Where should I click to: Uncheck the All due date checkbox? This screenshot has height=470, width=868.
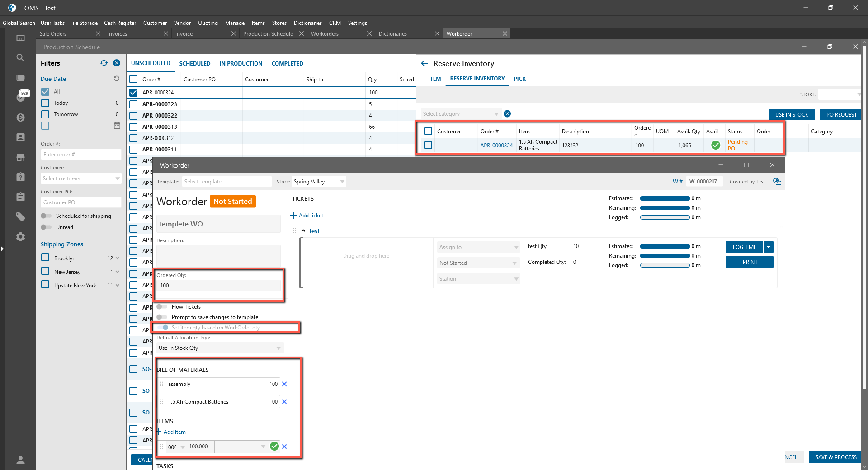(45, 92)
